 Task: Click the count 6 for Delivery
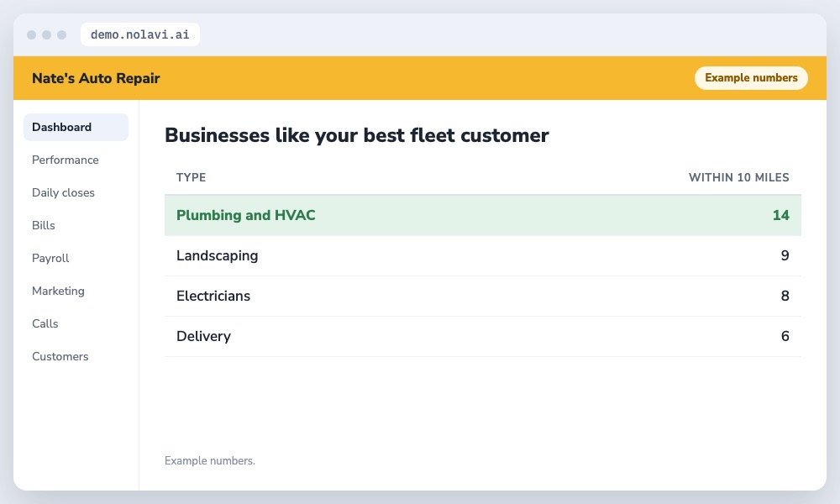[x=785, y=336]
